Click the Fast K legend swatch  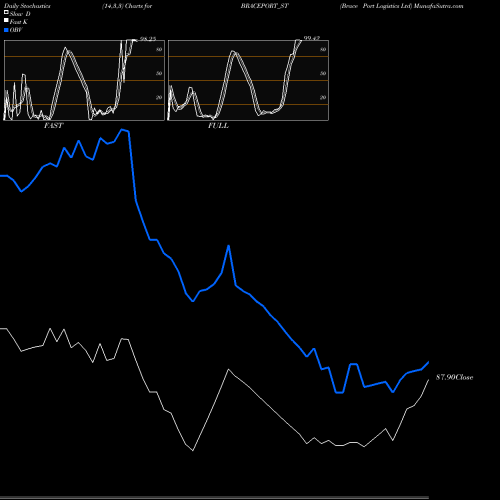6,20
